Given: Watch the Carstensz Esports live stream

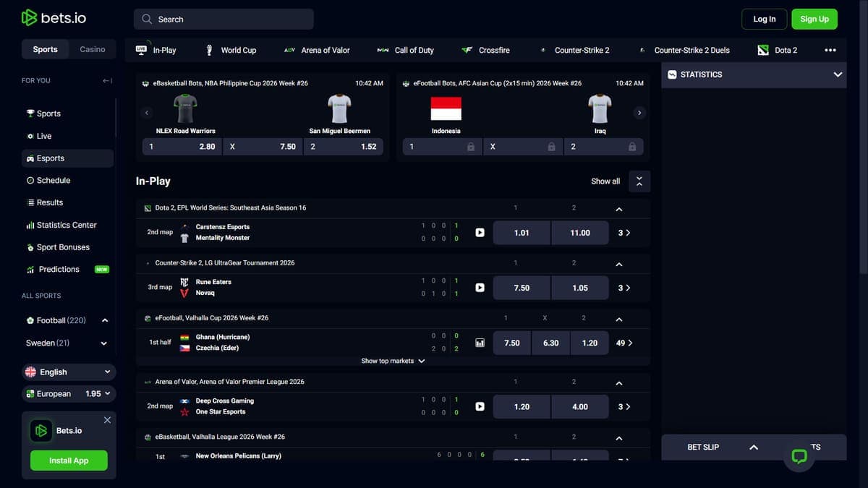Looking at the screenshot, I should coord(480,233).
